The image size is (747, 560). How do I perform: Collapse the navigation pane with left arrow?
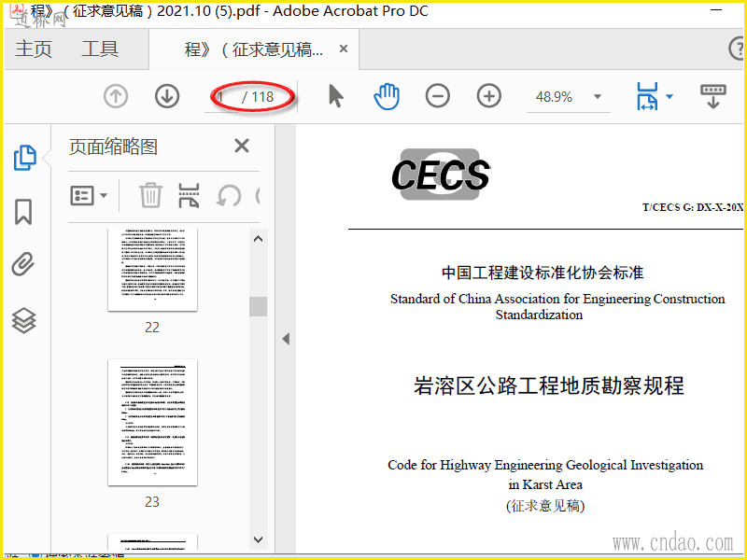[286, 339]
